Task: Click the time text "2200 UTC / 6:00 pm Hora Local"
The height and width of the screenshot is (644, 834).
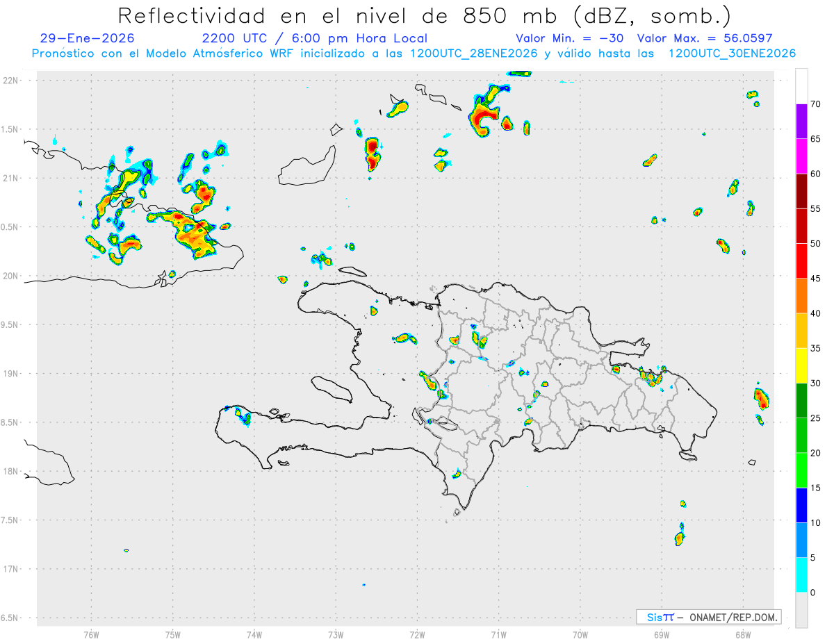Action: tap(314, 39)
